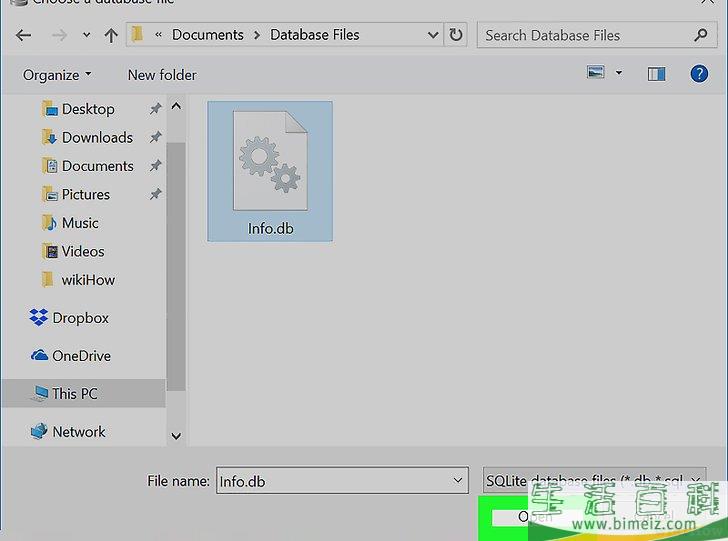Open the SQLite file type filter

(595, 481)
